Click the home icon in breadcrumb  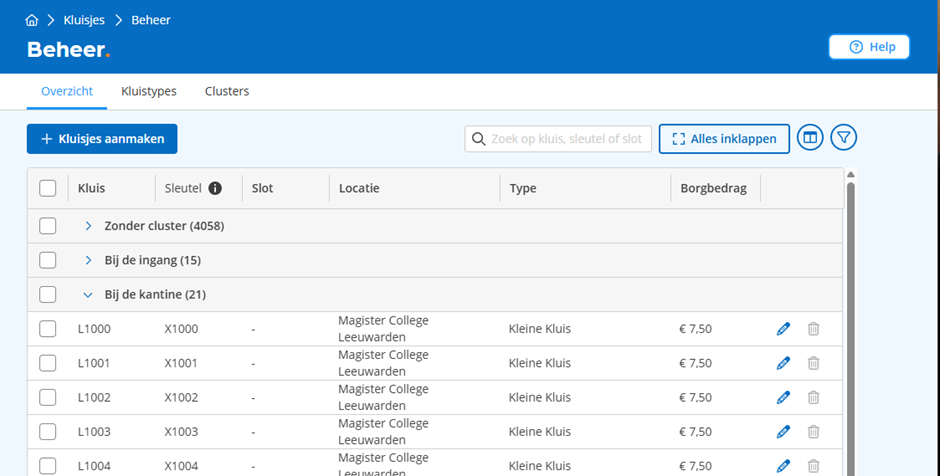[32, 20]
